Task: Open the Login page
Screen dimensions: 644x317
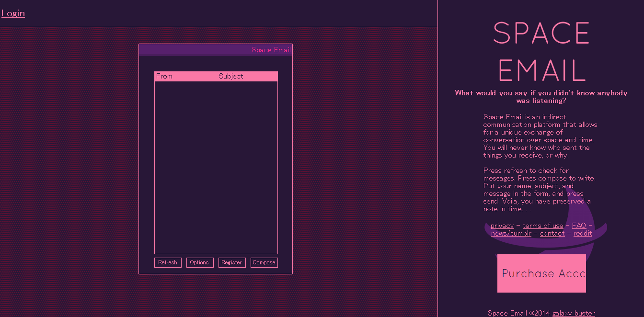Action: point(13,13)
